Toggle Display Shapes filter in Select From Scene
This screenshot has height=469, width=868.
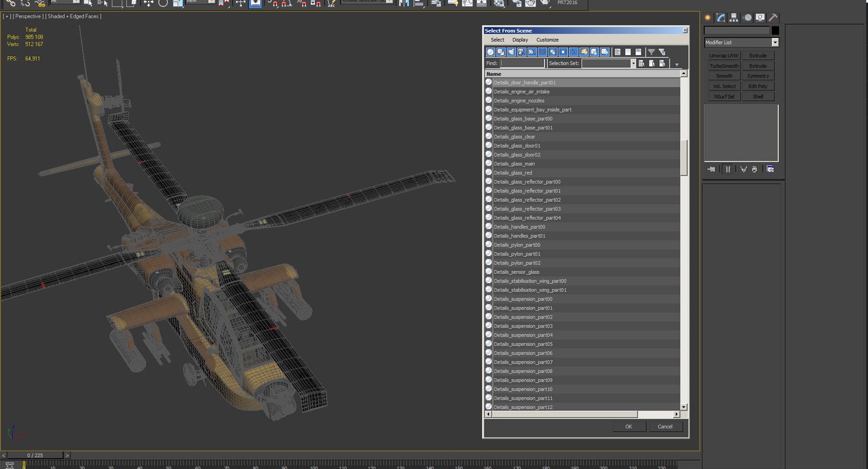point(501,52)
